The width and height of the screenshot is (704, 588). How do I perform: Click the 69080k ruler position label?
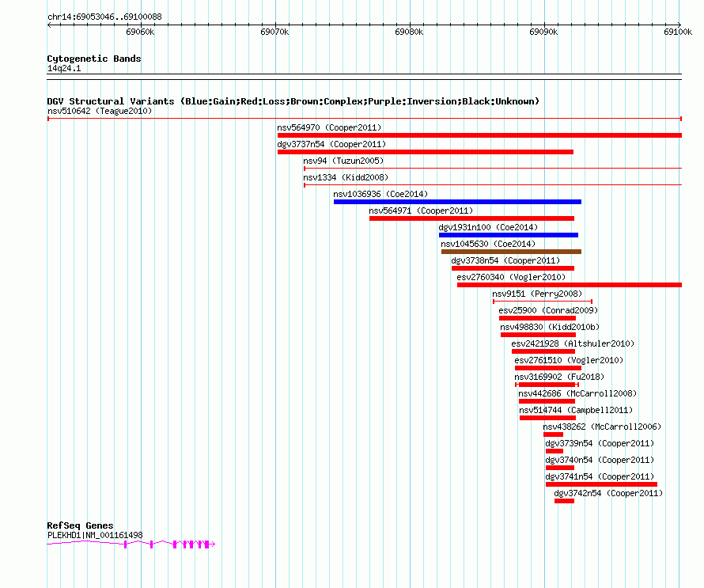pos(409,32)
